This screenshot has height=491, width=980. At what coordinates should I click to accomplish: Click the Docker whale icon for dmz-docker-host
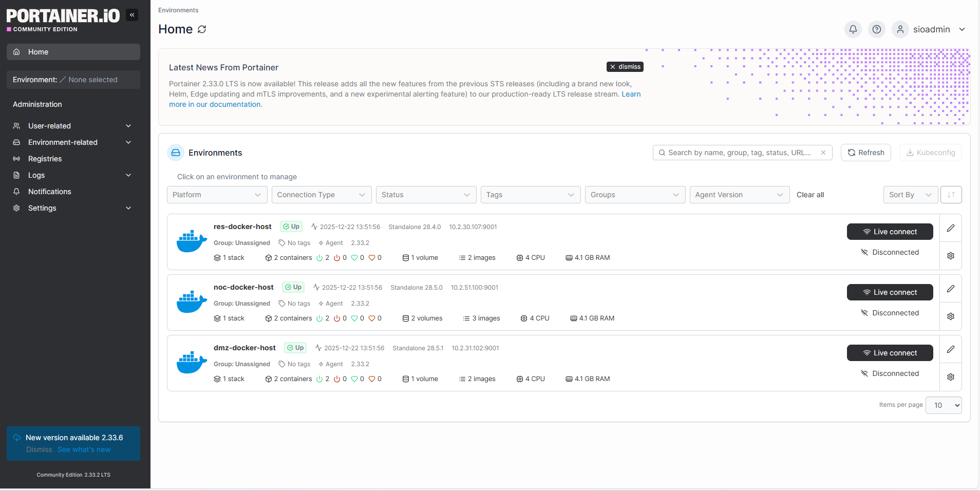tap(192, 363)
